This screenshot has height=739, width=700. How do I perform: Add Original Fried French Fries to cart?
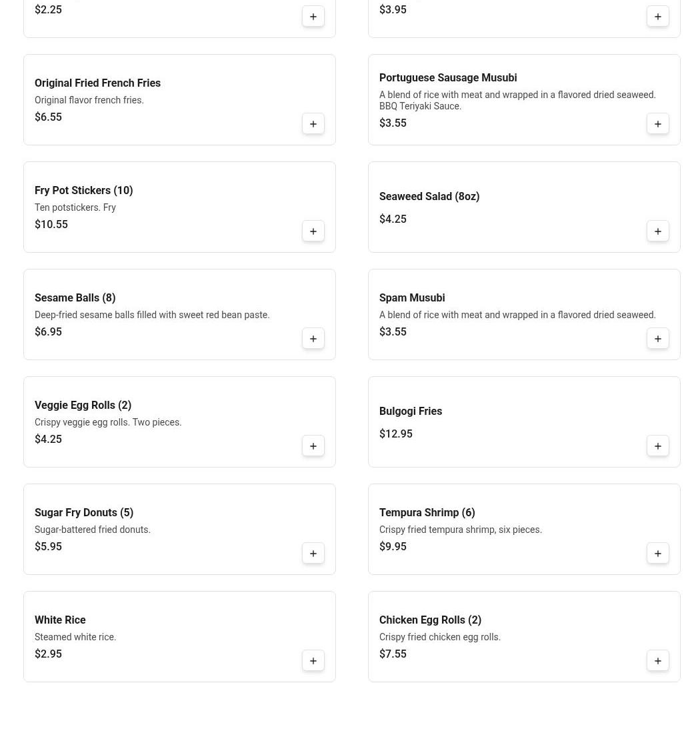313,124
